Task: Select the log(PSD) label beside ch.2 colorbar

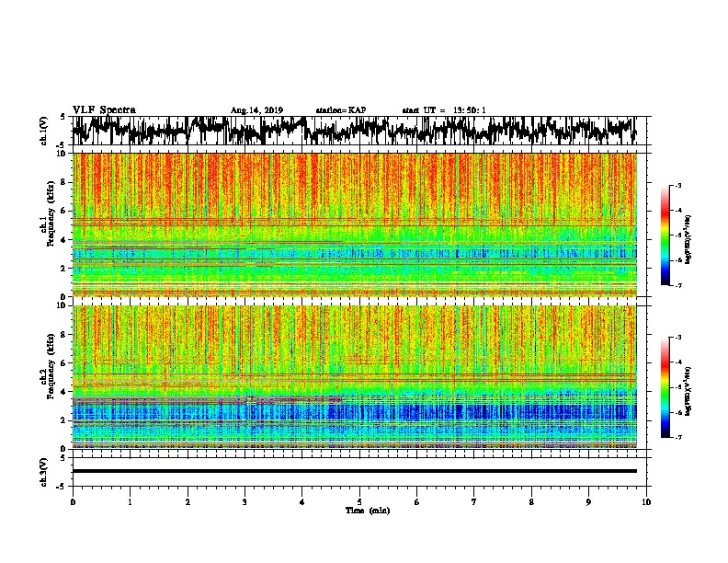Action: click(x=688, y=391)
